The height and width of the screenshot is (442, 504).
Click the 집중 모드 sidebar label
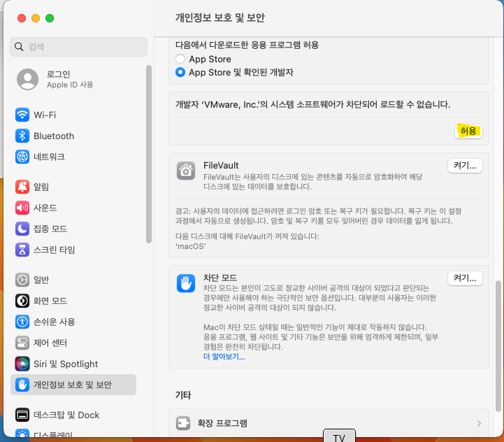pos(50,229)
